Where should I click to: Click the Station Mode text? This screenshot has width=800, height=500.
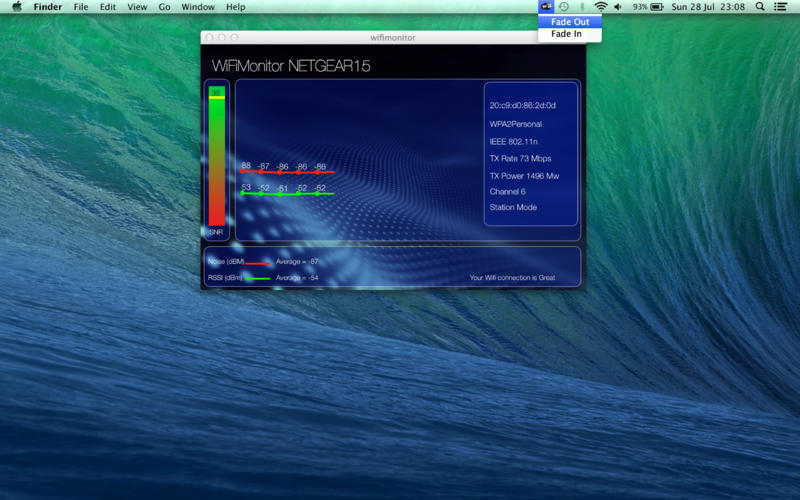513,207
